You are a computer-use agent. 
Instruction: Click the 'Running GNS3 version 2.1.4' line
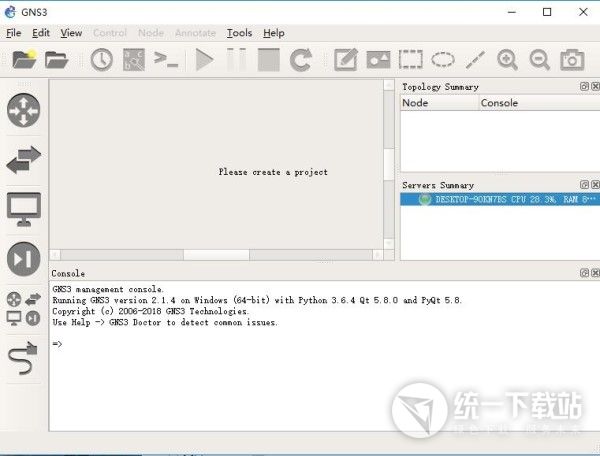tap(257, 300)
